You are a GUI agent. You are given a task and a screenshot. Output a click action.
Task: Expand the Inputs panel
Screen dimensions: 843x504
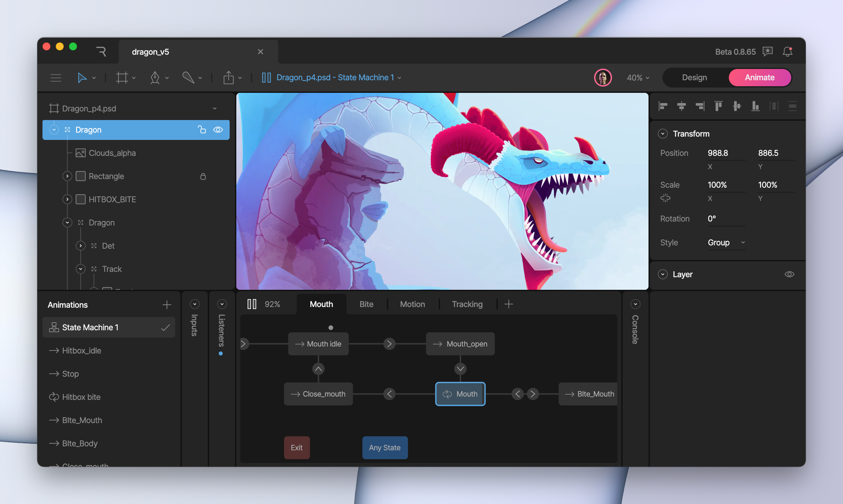pos(194,304)
